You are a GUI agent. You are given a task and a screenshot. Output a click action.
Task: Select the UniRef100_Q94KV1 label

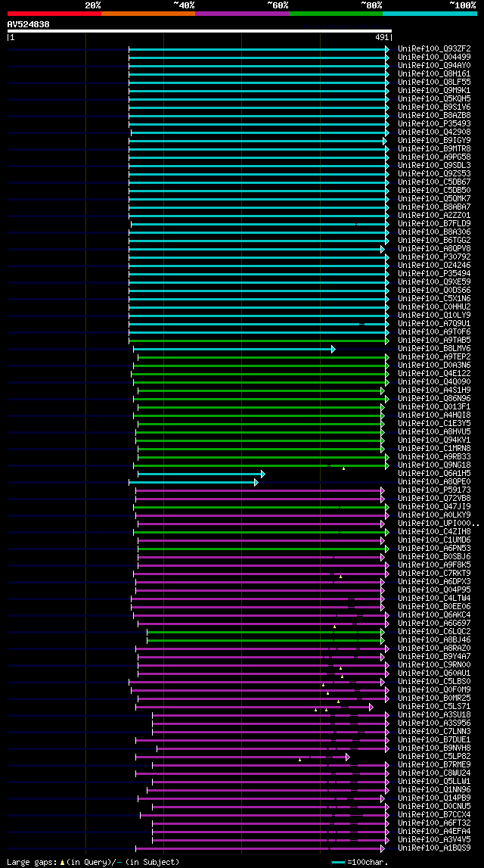434,440
